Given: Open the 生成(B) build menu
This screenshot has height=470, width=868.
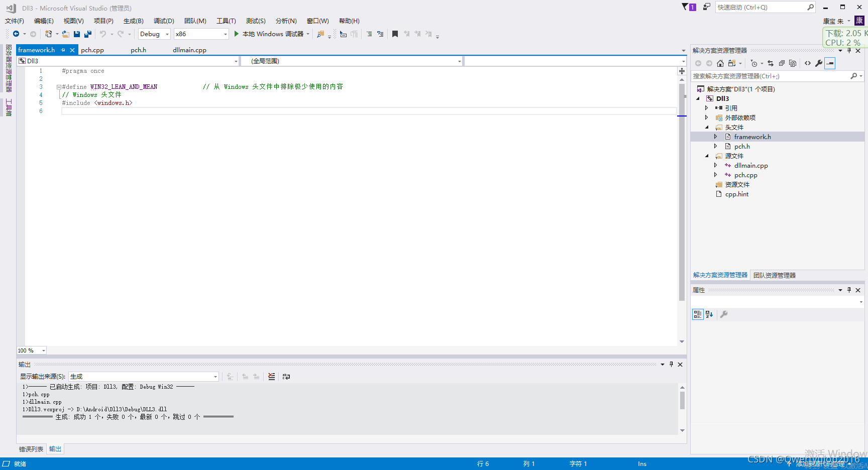Looking at the screenshot, I should click(x=134, y=21).
